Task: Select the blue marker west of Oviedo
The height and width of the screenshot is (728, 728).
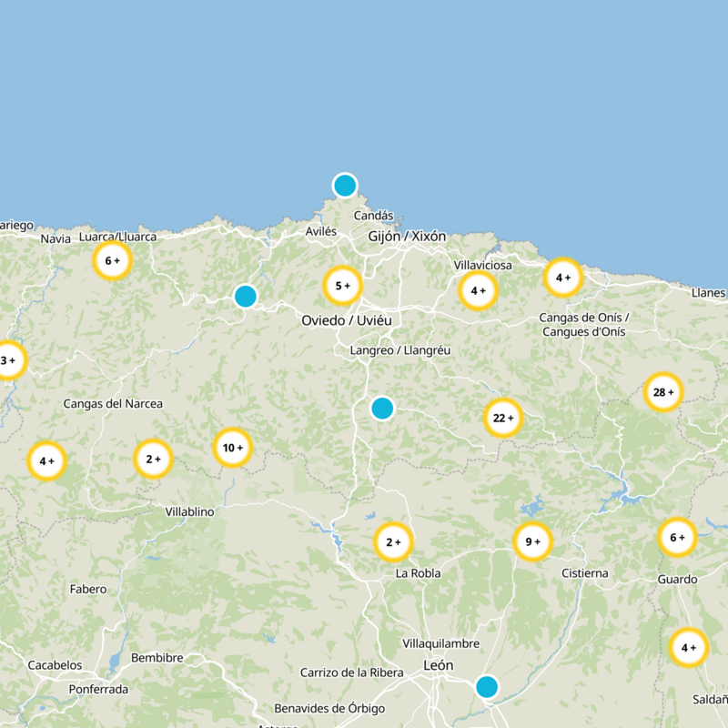Action: (246, 297)
